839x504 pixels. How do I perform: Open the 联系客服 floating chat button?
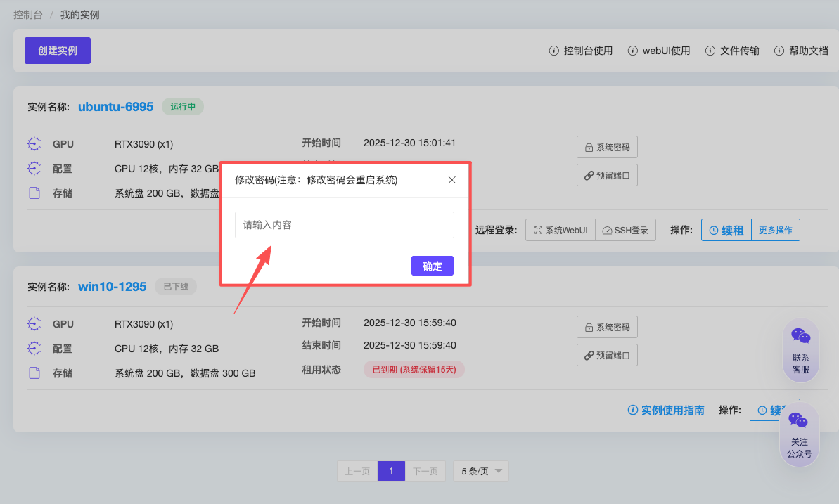(x=801, y=350)
